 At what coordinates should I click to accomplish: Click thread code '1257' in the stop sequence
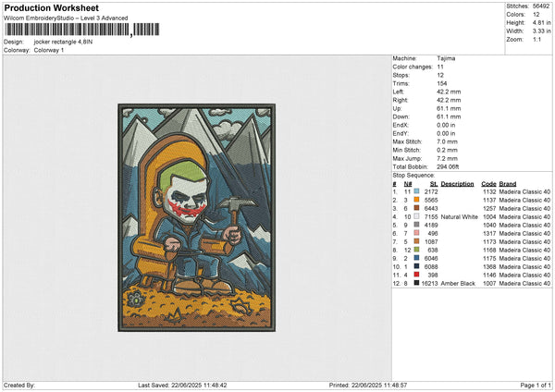point(489,208)
